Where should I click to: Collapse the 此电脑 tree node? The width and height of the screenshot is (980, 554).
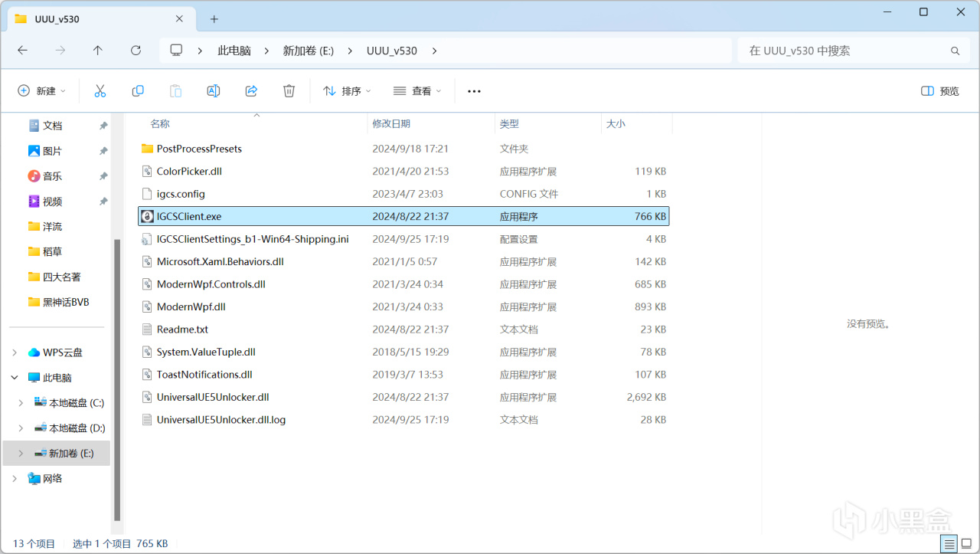pyautogui.click(x=15, y=378)
